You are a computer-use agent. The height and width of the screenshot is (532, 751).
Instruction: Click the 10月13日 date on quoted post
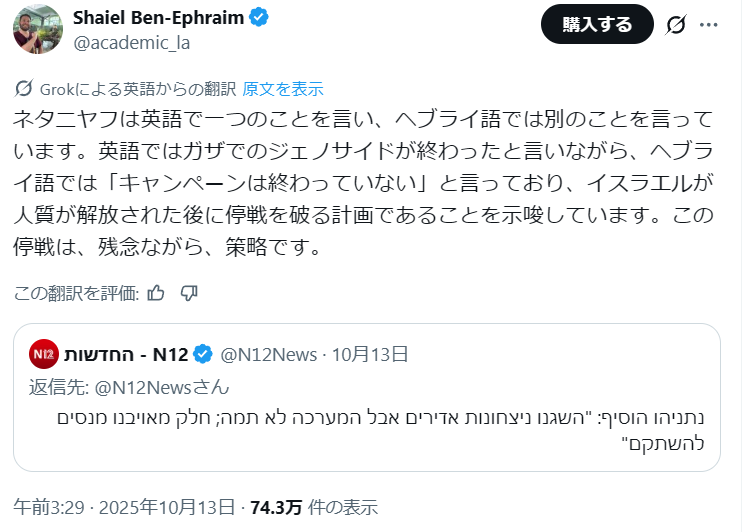(369, 354)
